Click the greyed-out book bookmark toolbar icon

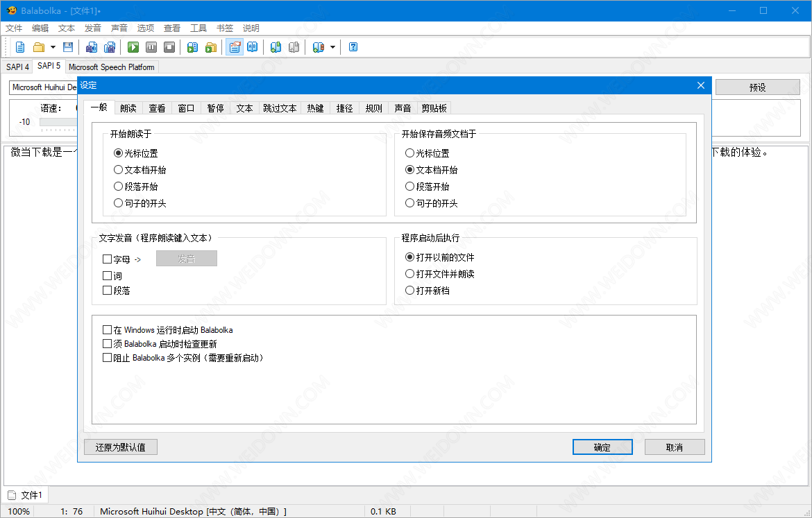294,48
